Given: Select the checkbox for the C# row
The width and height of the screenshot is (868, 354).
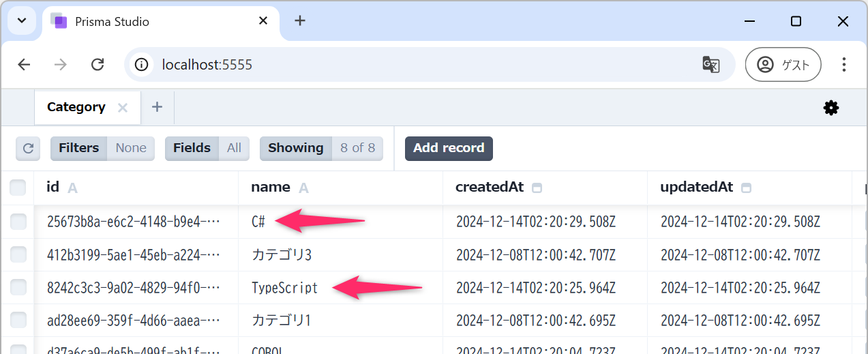Looking at the screenshot, I should (18, 222).
